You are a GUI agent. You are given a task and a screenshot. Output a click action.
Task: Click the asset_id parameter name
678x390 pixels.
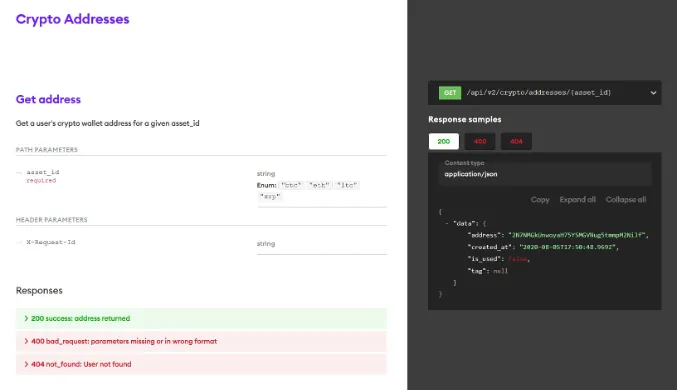pos(43,172)
